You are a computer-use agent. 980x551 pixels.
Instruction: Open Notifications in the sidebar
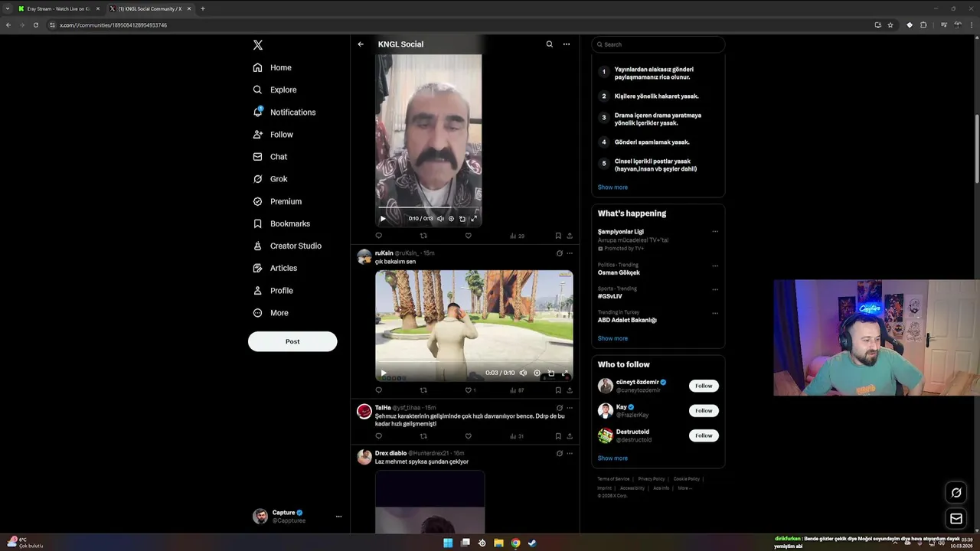click(x=284, y=112)
